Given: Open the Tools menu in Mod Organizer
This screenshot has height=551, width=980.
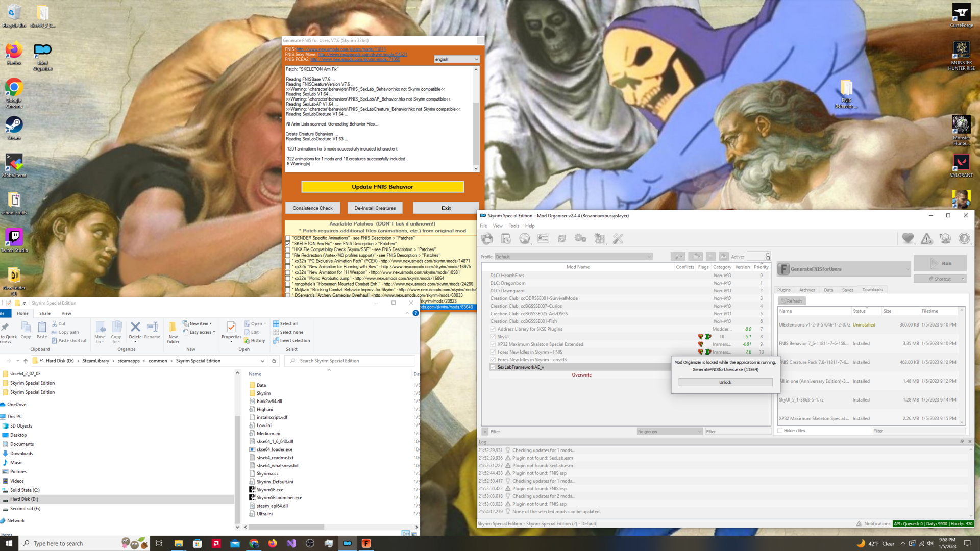Looking at the screenshot, I should [x=513, y=226].
